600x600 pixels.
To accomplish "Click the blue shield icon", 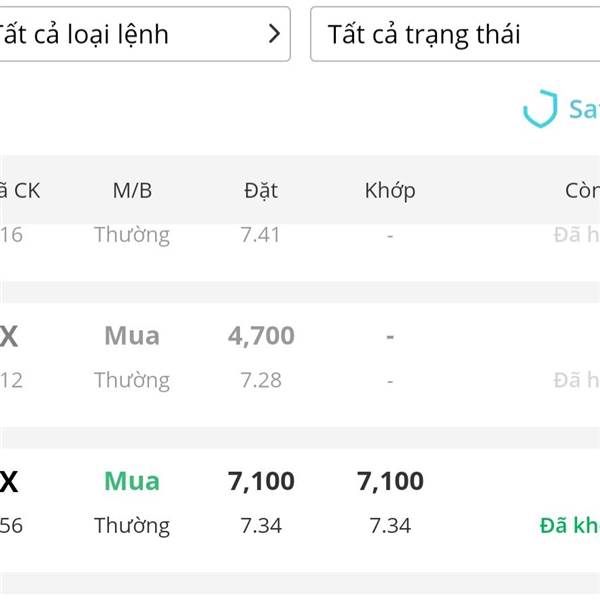I will tap(540, 109).
